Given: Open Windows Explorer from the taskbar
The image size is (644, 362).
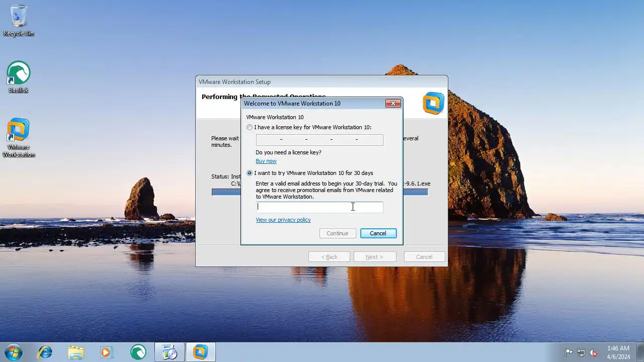Looking at the screenshot, I should 76,352.
